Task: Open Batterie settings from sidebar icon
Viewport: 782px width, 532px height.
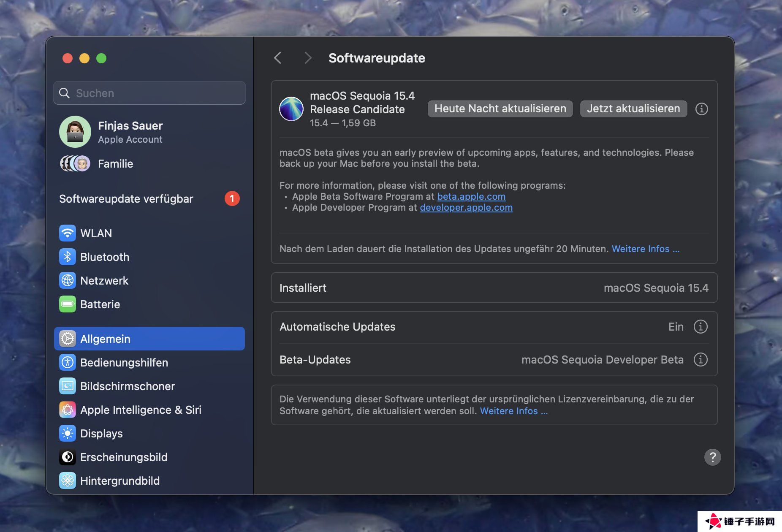Action: [x=68, y=304]
